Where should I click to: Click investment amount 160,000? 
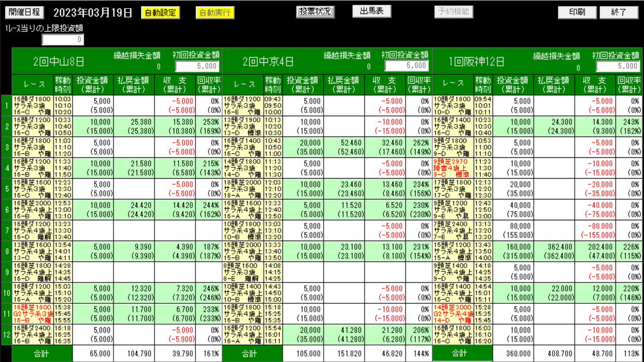518,247
